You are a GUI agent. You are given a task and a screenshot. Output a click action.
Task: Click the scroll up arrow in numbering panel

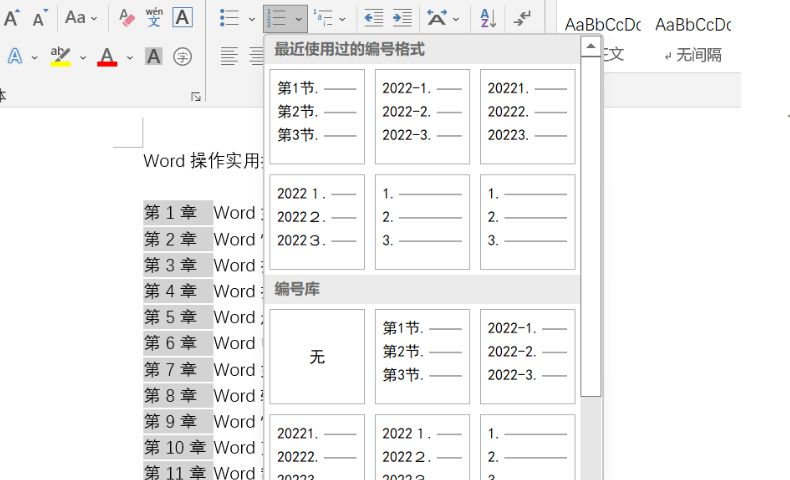[x=590, y=46]
